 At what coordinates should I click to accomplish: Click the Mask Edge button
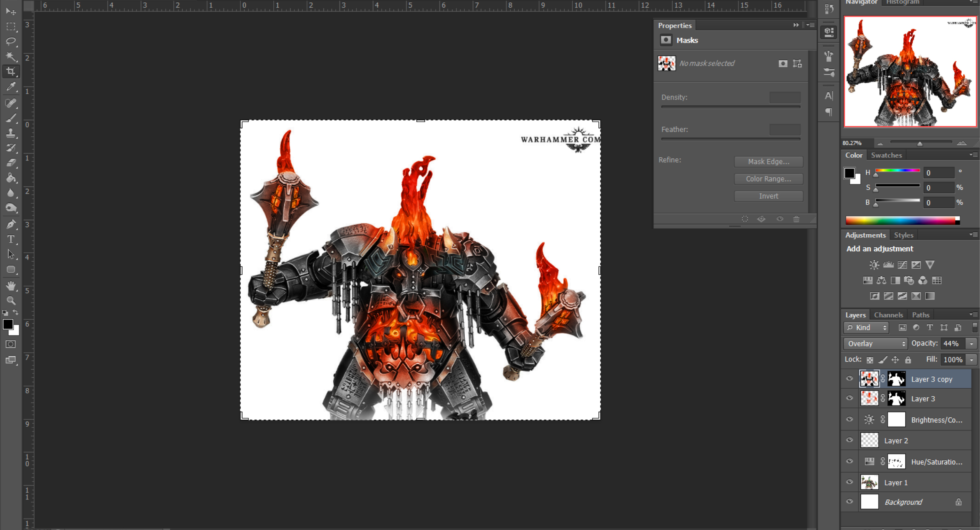pos(768,162)
